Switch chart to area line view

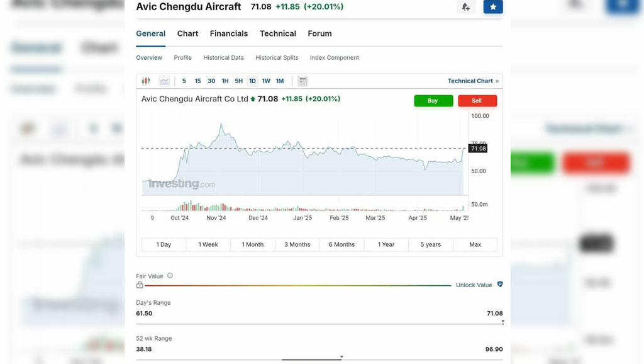pos(164,81)
